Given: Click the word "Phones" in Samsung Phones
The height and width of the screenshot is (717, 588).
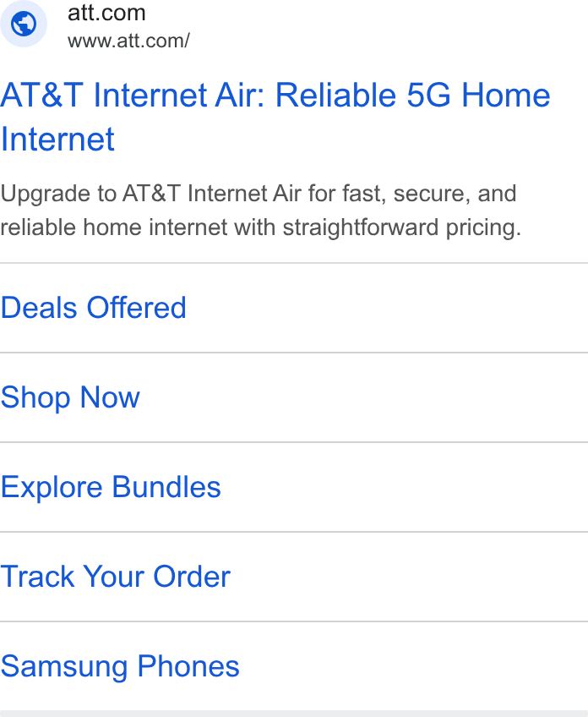Looking at the screenshot, I should coord(188,666).
